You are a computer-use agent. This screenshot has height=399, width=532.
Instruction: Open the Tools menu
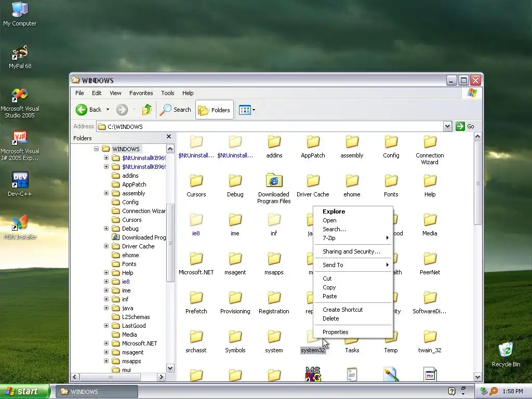click(x=168, y=93)
